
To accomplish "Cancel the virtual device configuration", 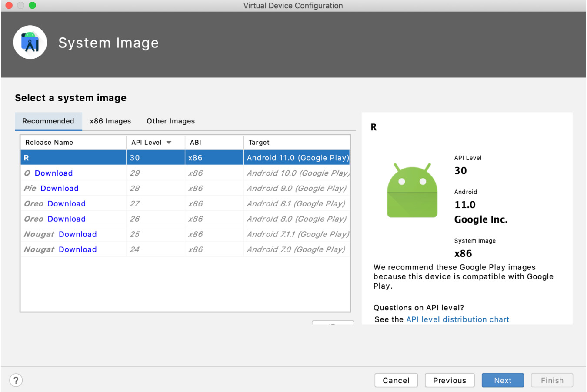I will 396,380.
